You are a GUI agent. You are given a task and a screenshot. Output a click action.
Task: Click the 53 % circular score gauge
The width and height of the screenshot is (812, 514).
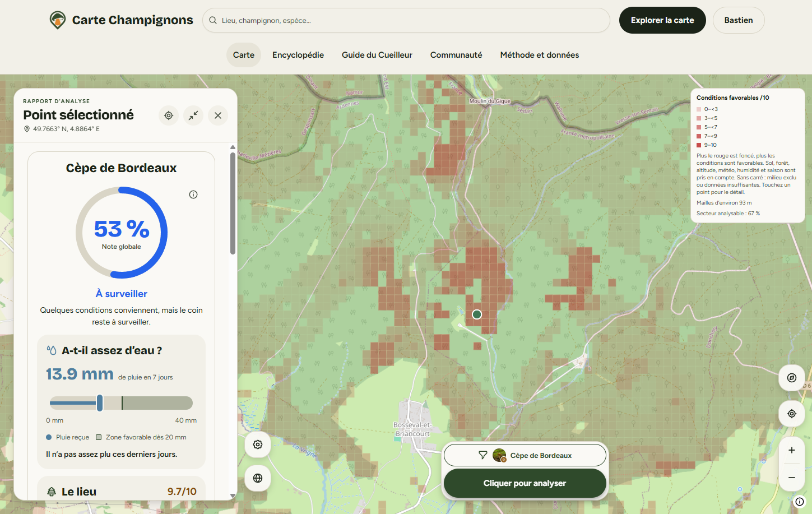point(122,233)
